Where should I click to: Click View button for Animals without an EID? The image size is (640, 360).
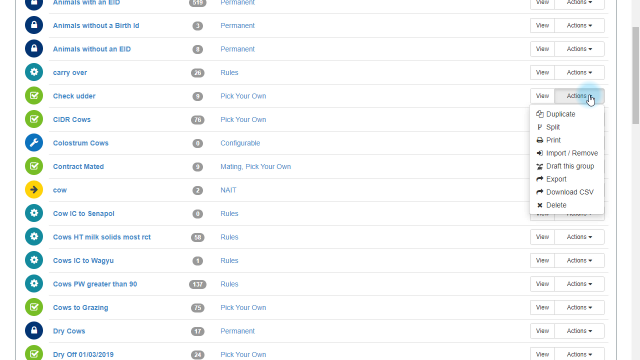tap(542, 49)
